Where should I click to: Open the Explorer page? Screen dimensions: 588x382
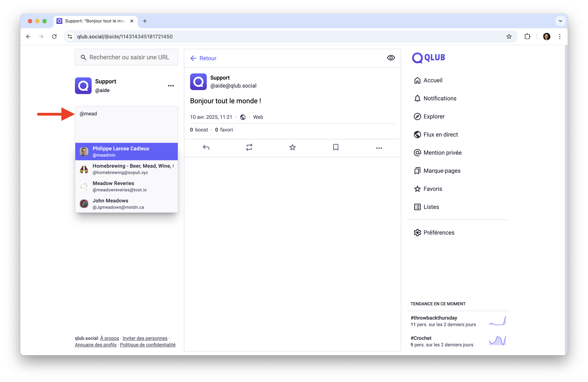[x=429, y=116]
